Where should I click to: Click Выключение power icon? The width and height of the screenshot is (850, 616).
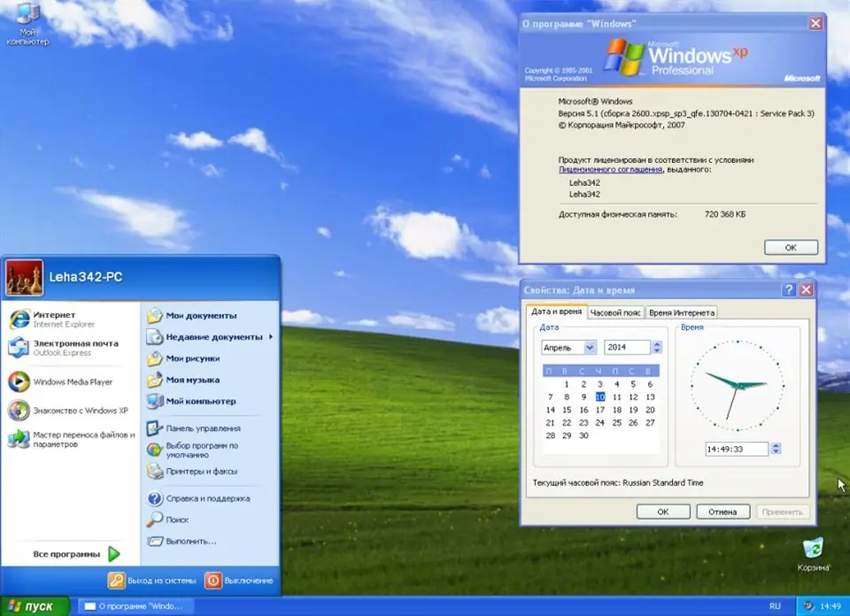[213, 581]
